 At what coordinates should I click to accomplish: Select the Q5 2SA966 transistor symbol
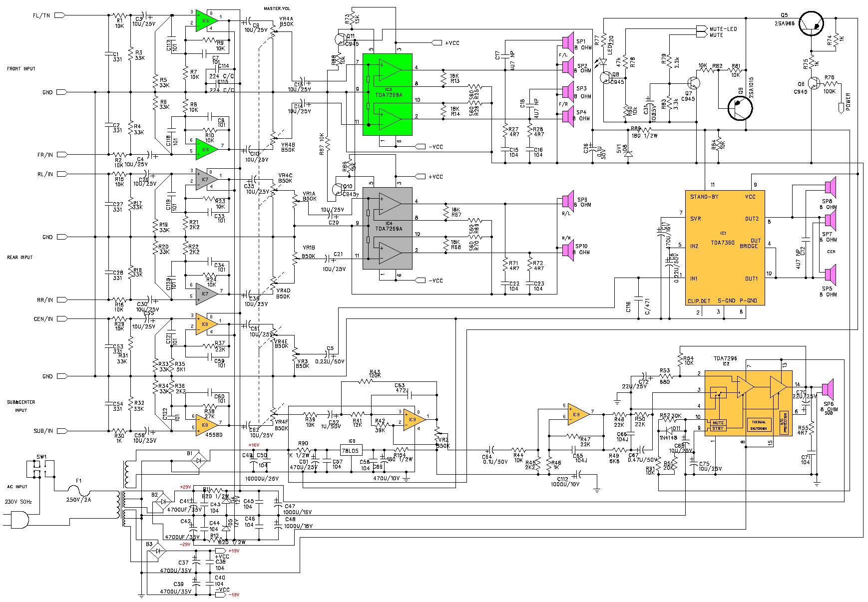click(812, 23)
